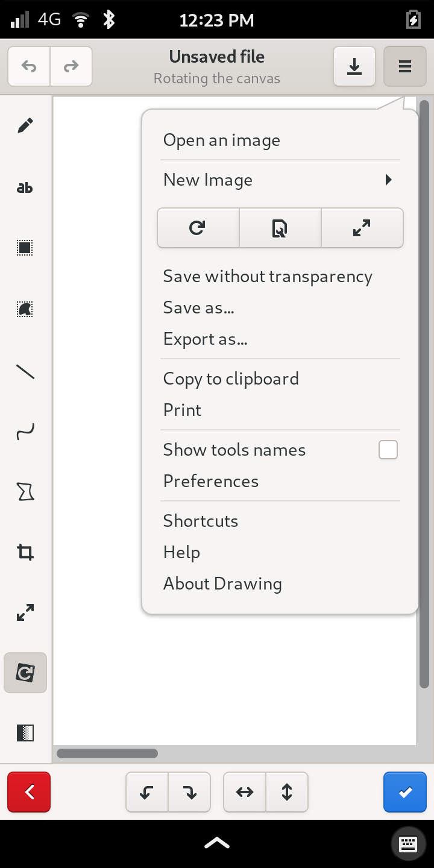
Task: Apply rotation with the blue checkmark
Action: click(x=405, y=792)
